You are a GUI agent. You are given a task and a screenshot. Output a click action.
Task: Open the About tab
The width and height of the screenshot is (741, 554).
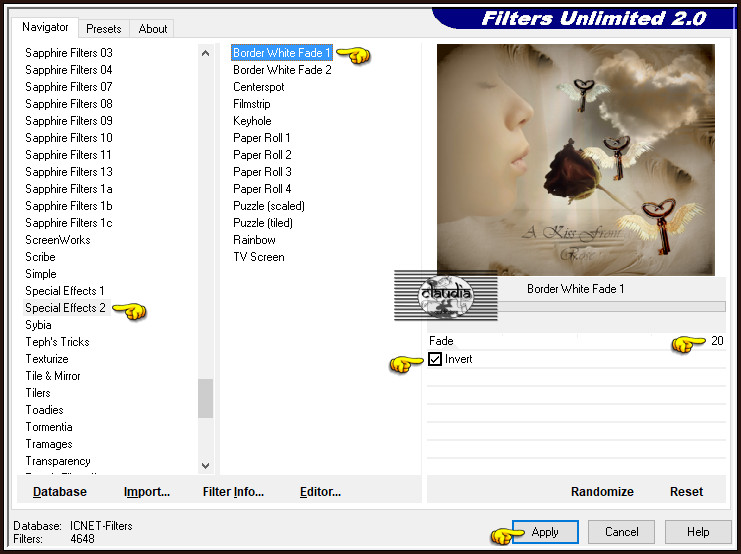coord(153,29)
